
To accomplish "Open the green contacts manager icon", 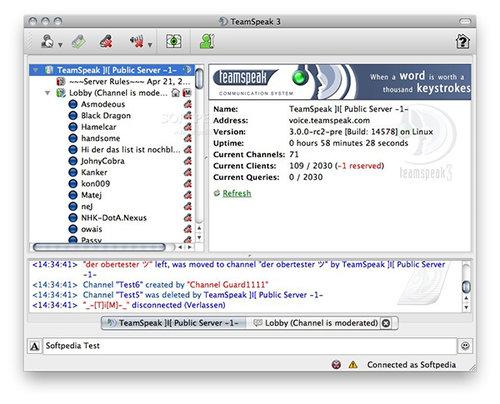I will [207, 42].
